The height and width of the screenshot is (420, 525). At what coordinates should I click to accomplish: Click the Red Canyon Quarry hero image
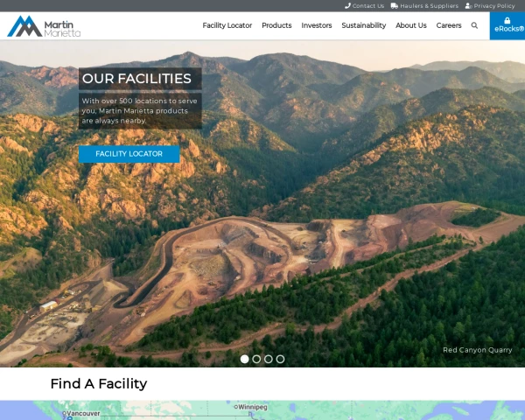pyautogui.click(x=262, y=234)
